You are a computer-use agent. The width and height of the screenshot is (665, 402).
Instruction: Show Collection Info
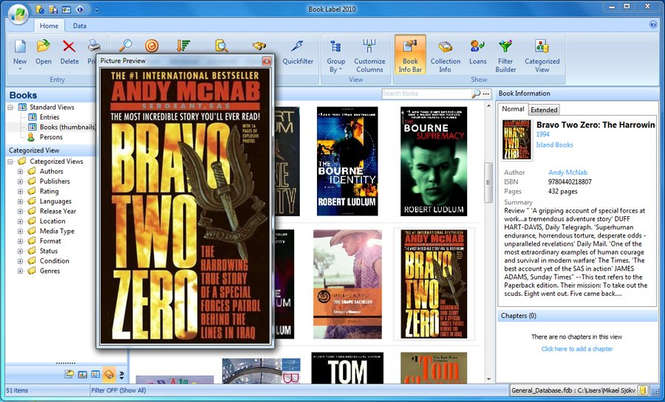[x=445, y=56]
